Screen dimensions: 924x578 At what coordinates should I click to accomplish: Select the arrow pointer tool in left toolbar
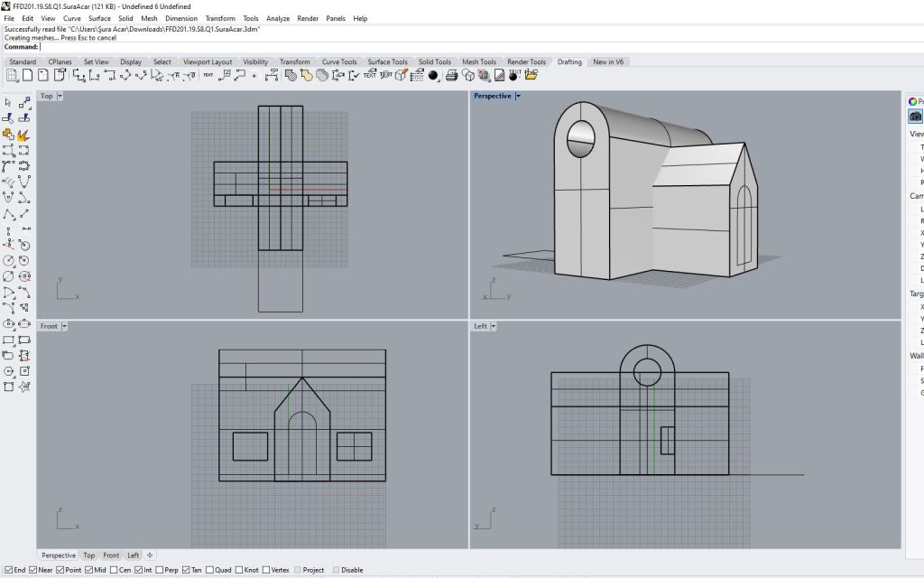click(x=8, y=102)
